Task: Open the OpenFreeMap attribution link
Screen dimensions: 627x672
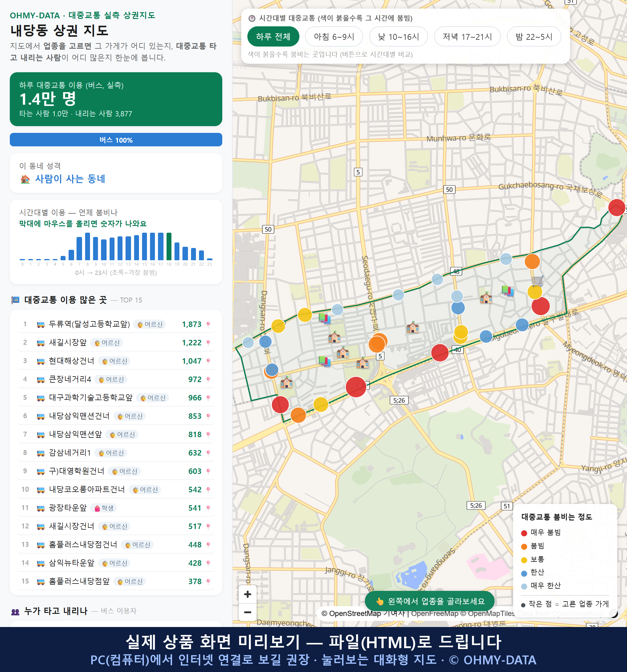Action: pyautogui.click(x=435, y=613)
